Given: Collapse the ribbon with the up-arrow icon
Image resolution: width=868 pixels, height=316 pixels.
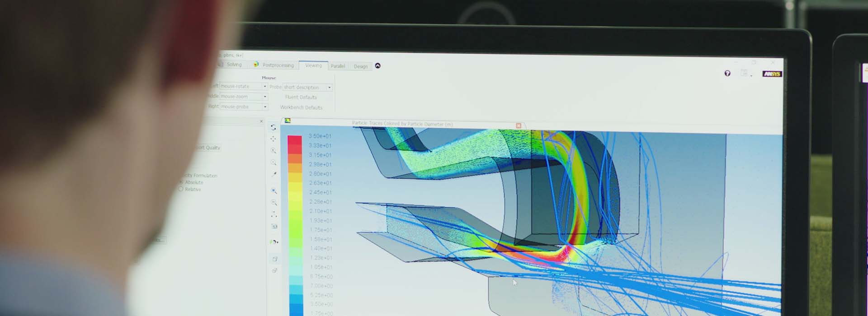Looking at the screenshot, I should [x=378, y=66].
